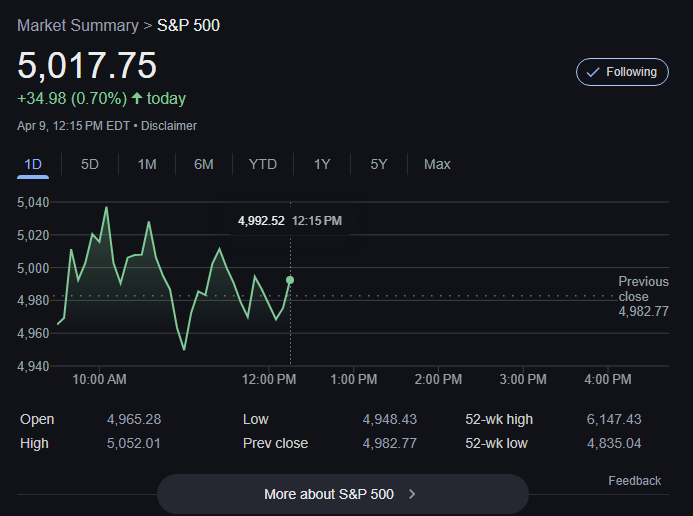Click the 10:00 AM axis label
This screenshot has height=516, width=693.
[99, 379]
